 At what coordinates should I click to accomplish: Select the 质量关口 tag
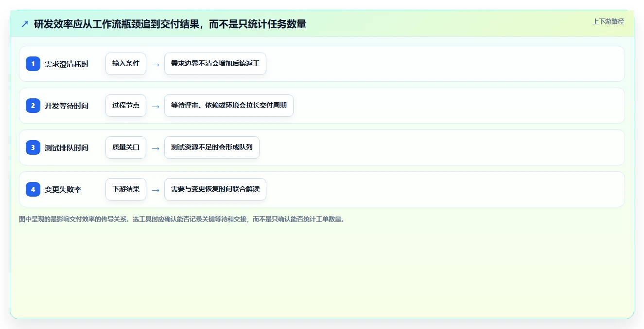[126, 147]
